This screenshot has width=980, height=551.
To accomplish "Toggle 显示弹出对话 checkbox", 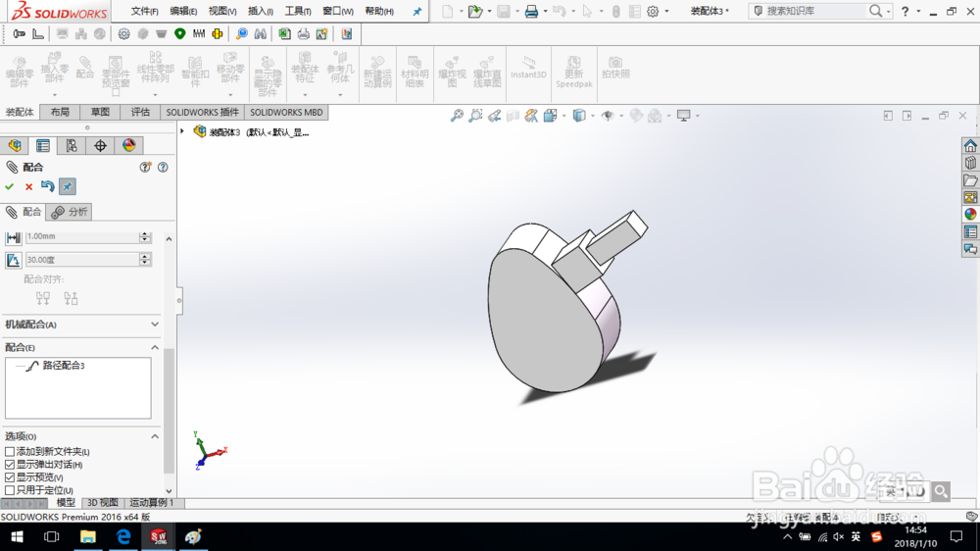I will click(x=10, y=465).
